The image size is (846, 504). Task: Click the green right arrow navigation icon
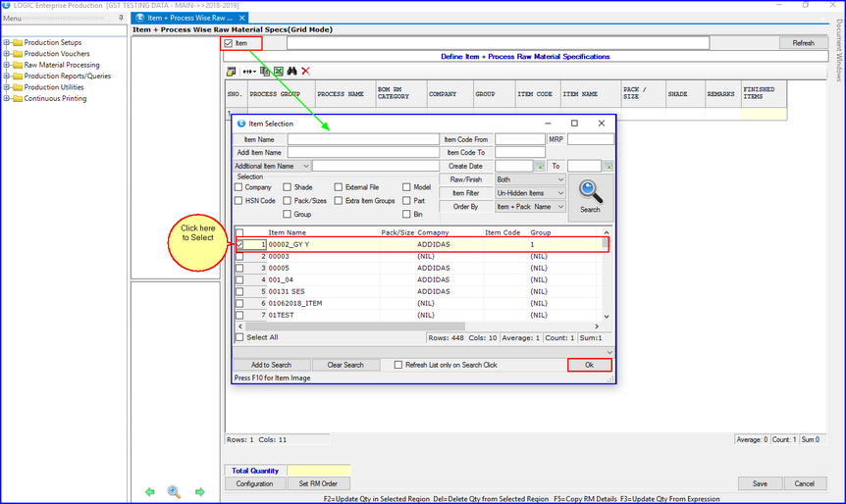coord(199,491)
